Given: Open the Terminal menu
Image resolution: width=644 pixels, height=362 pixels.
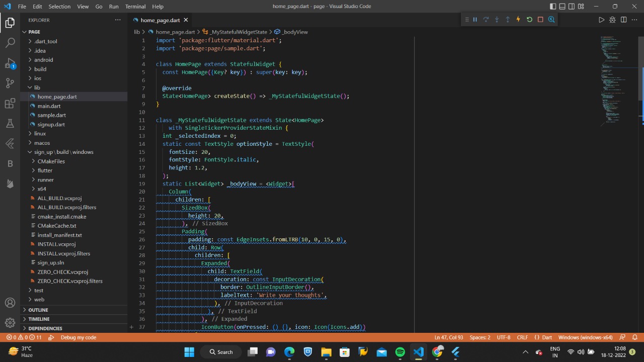Looking at the screenshot, I should point(135,7).
